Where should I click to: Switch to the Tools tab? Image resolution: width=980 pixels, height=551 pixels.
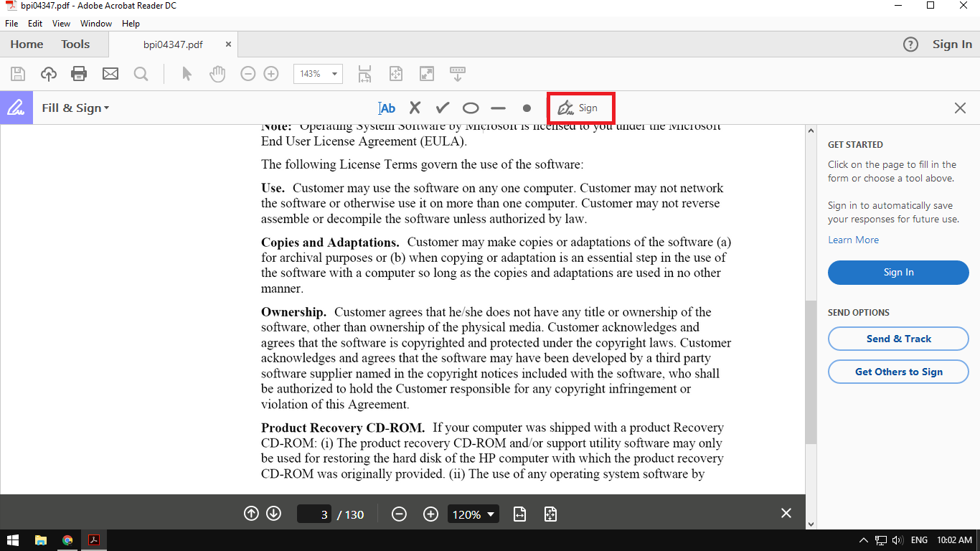(75, 44)
